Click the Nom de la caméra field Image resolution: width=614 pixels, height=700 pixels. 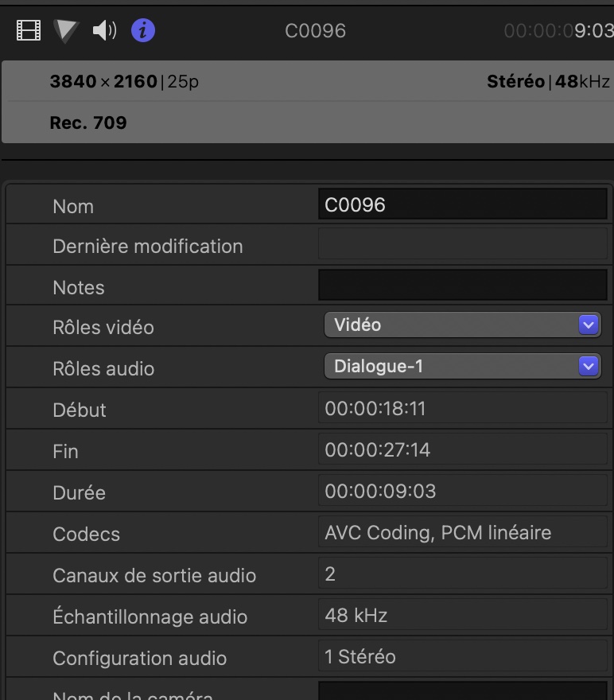pos(462,692)
